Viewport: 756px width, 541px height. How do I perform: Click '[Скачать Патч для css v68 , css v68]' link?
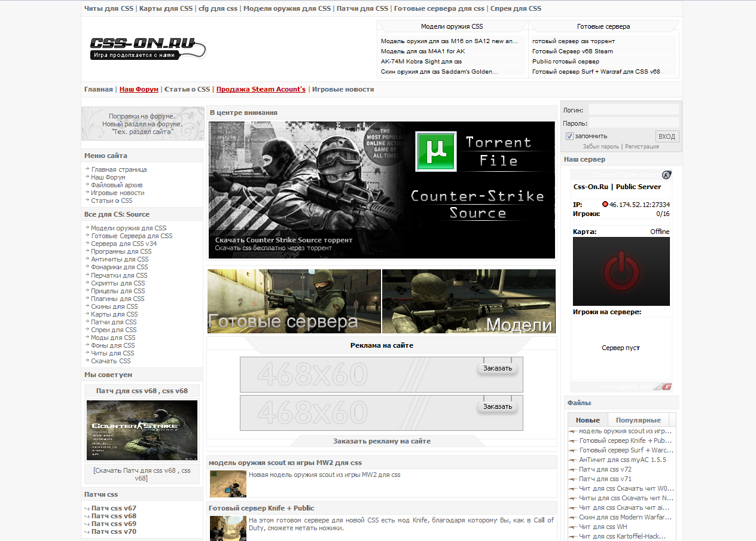142,475
